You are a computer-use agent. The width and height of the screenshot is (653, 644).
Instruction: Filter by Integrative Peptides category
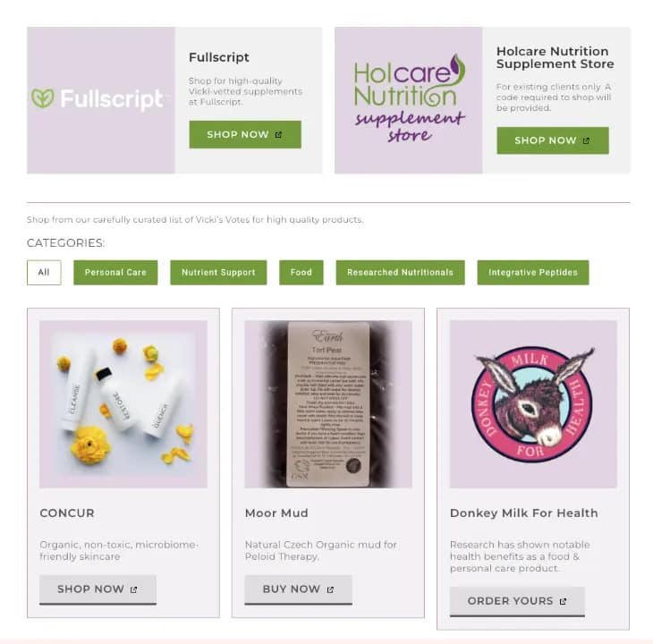[x=533, y=272]
